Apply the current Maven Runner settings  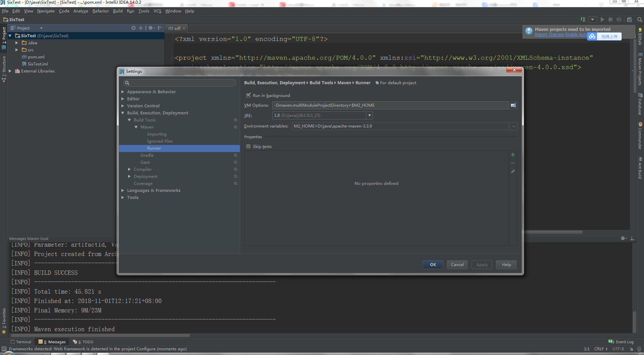coord(481,264)
